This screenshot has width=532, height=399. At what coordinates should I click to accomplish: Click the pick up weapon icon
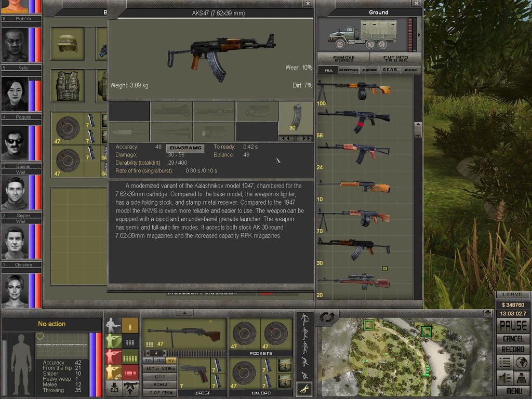click(x=130, y=388)
